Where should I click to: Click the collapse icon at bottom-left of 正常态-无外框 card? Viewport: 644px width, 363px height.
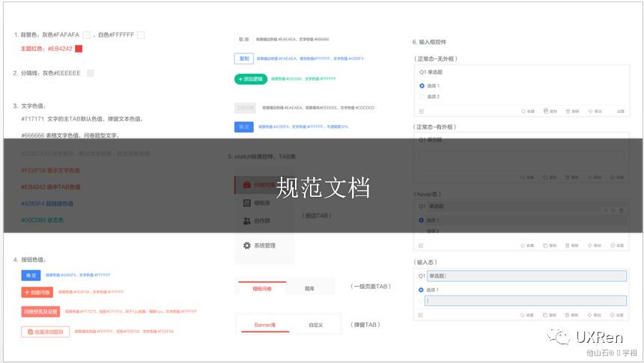click(422, 112)
